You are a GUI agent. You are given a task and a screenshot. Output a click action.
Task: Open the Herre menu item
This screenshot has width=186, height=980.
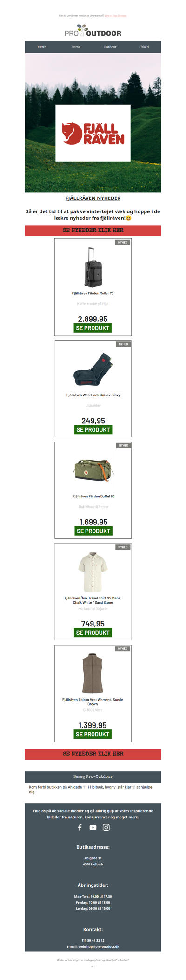pyautogui.click(x=42, y=47)
